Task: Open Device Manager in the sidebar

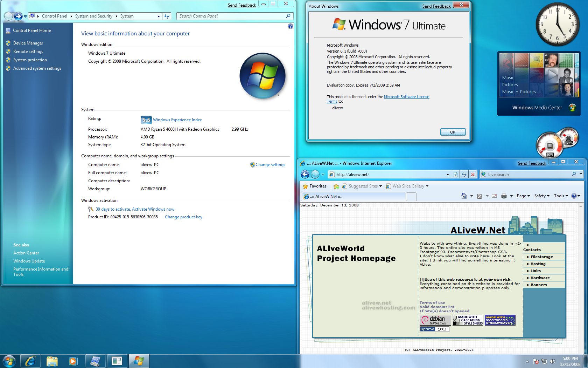Action: [28, 43]
